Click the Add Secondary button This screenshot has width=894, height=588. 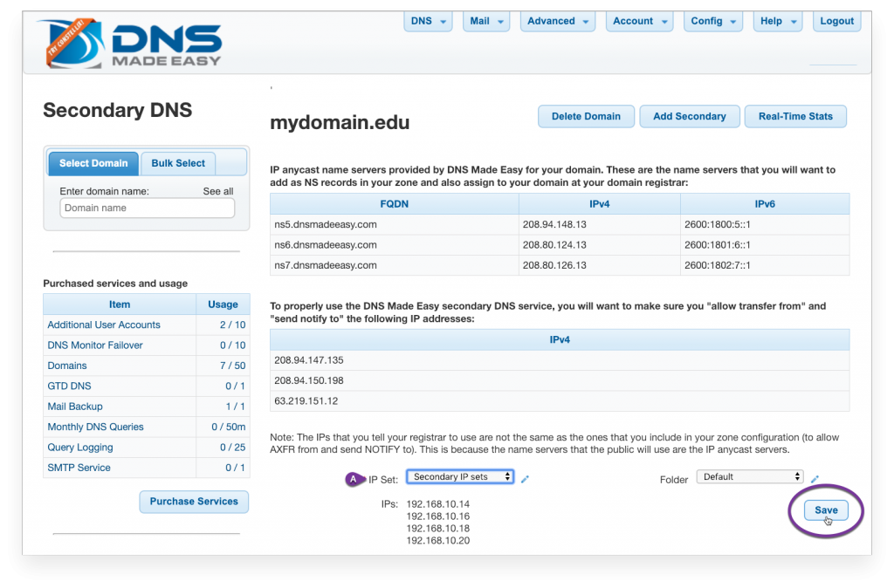coord(690,116)
